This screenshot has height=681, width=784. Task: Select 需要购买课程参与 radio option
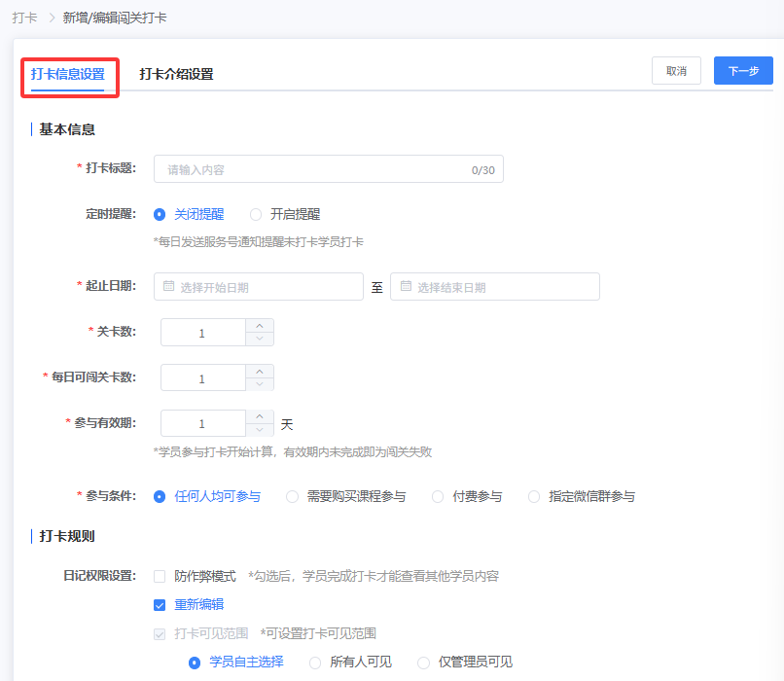point(292,496)
